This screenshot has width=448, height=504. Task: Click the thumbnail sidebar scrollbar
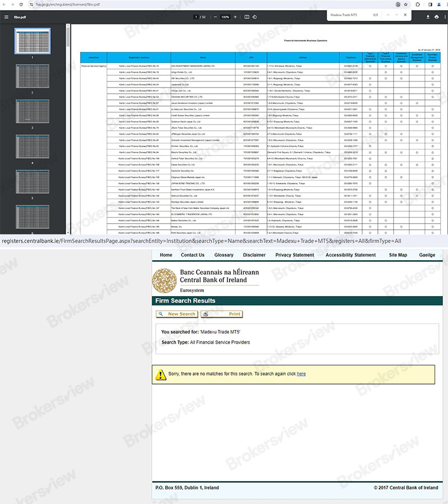(x=68, y=37)
